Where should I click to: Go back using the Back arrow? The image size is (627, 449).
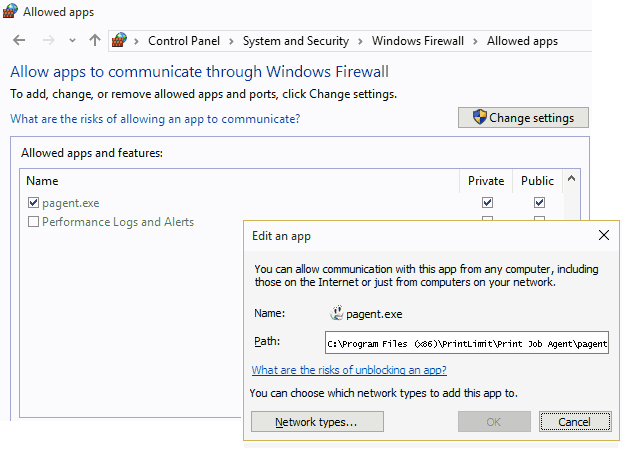click(x=19, y=40)
